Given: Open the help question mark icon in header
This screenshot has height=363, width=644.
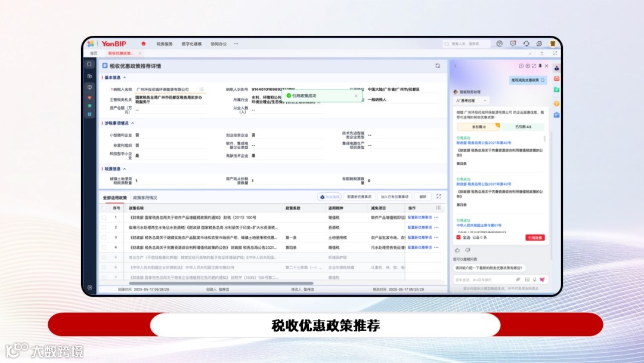Looking at the screenshot, I should pos(500,44).
